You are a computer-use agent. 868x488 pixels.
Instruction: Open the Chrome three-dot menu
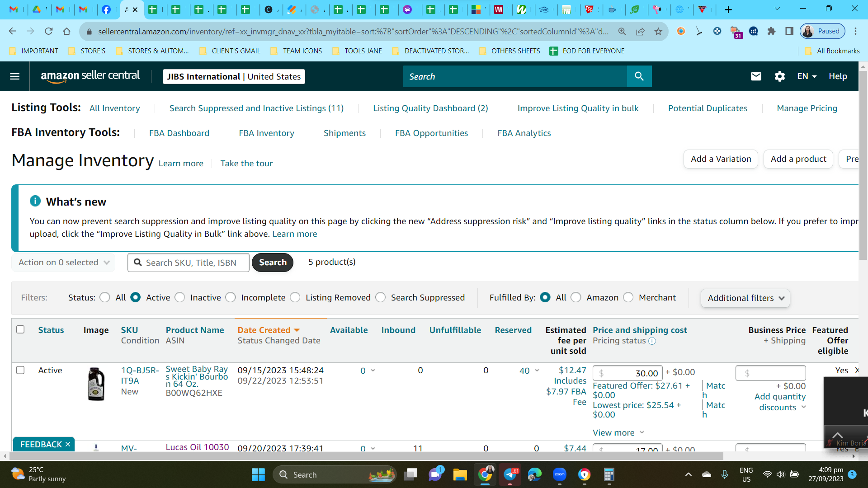[x=855, y=31]
